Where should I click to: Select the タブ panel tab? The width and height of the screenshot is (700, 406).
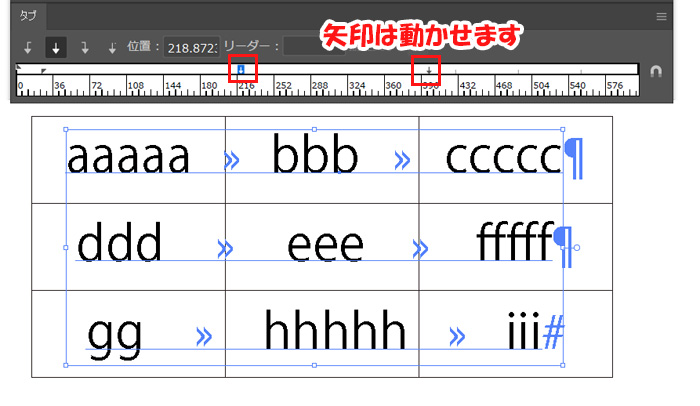28,17
